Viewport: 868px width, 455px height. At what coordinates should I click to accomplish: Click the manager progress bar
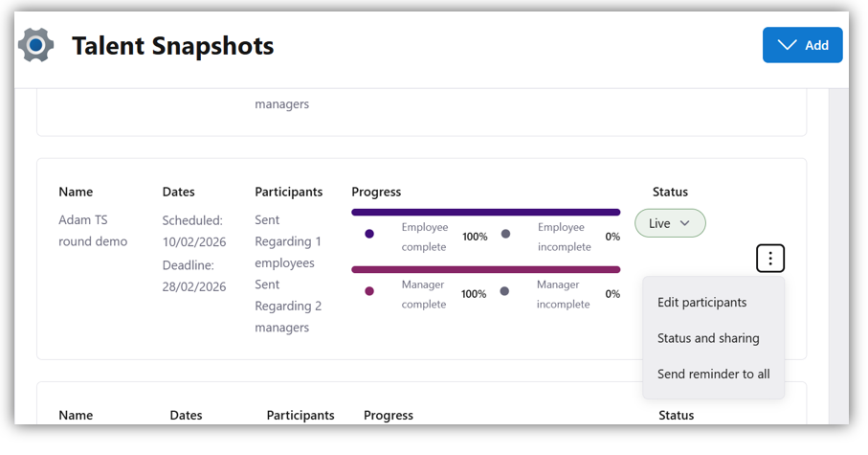(x=485, y=269)
